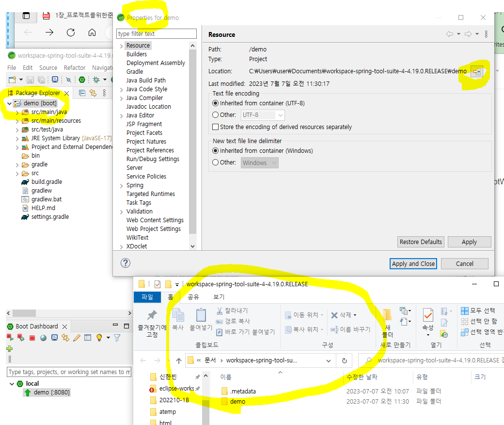This screenshot has width=504, height=425.
Task: Click the help question mark icon in Properties dialog
Action: click(x=126, y=263)
